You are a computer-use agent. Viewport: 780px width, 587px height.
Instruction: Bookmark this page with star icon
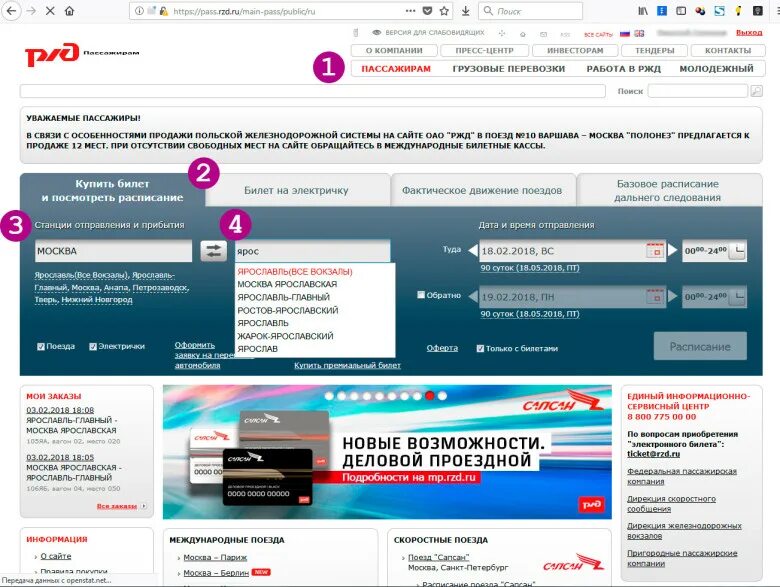[x=444, y=10]
